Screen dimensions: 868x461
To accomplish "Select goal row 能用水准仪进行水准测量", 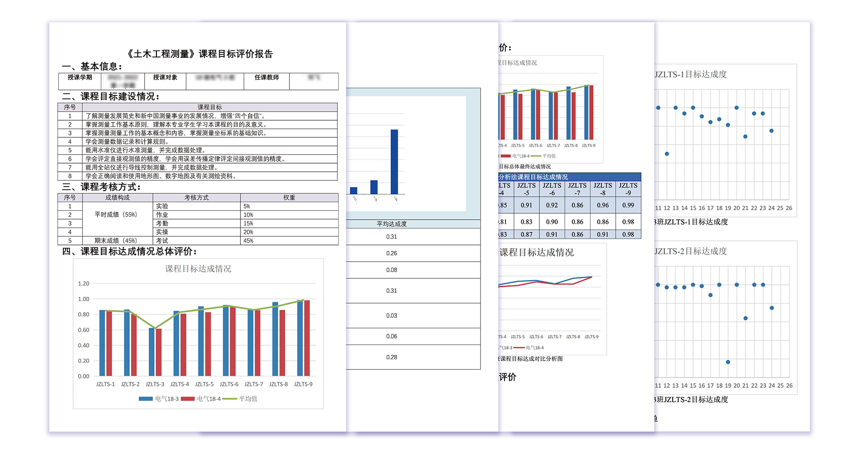I will (x=198, y=151).
